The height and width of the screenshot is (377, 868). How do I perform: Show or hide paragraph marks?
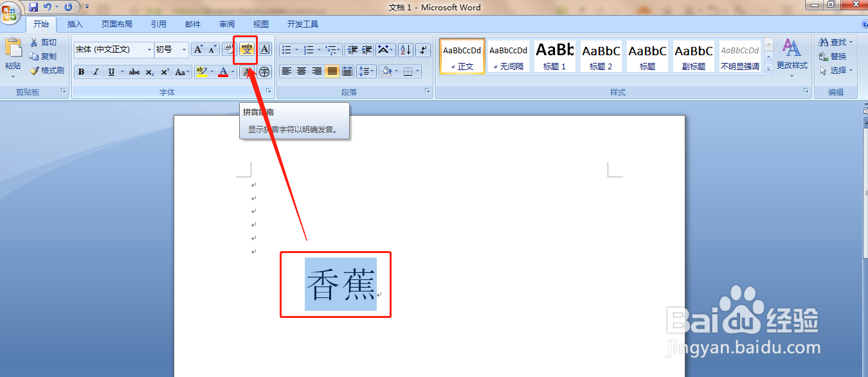coord(423,49)
